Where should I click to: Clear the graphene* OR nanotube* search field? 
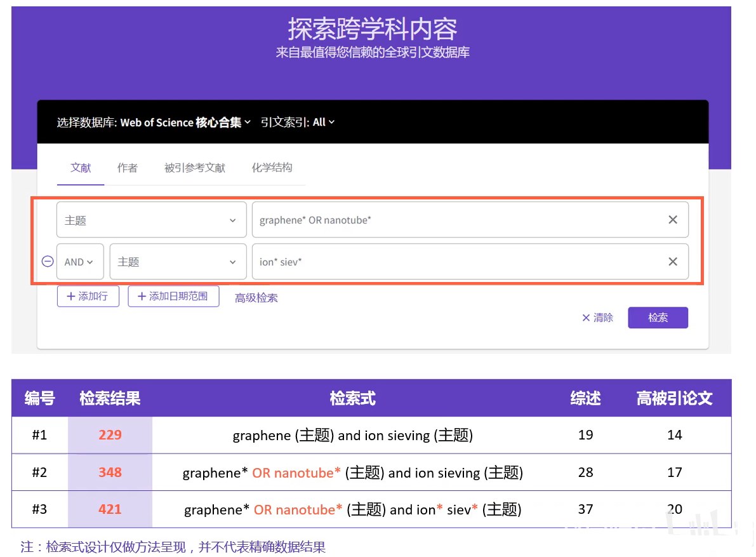tap(672, 219)
